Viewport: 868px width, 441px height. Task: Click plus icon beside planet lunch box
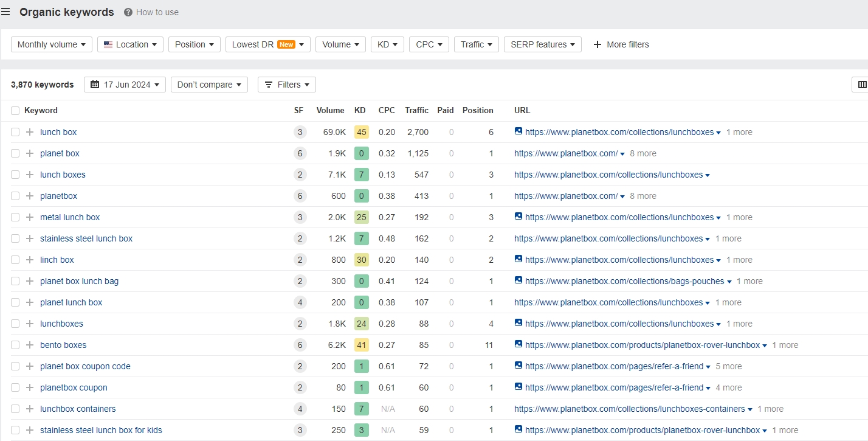pos(30,302)
